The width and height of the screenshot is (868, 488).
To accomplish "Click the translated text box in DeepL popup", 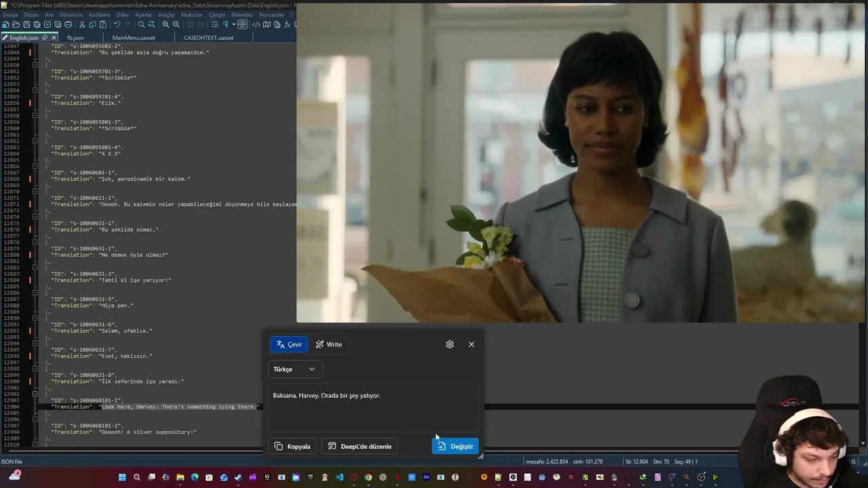I will pos(374,408).
